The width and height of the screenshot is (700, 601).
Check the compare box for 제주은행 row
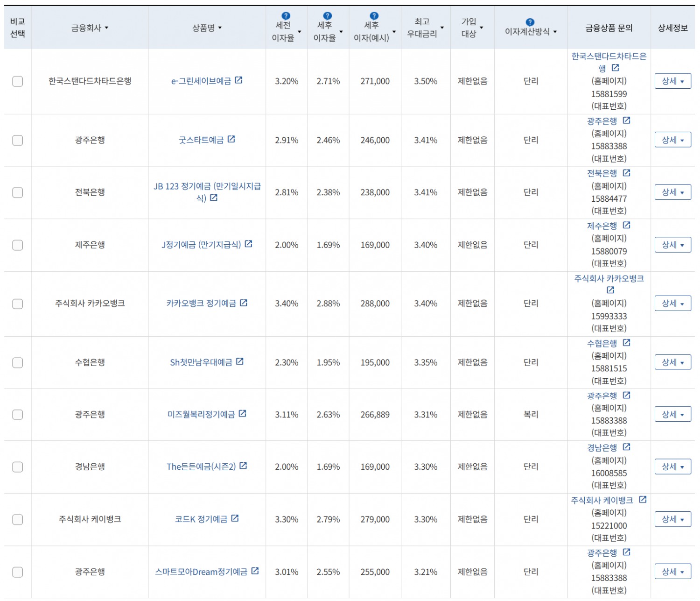pyautogui.click(x=18, y=245)
